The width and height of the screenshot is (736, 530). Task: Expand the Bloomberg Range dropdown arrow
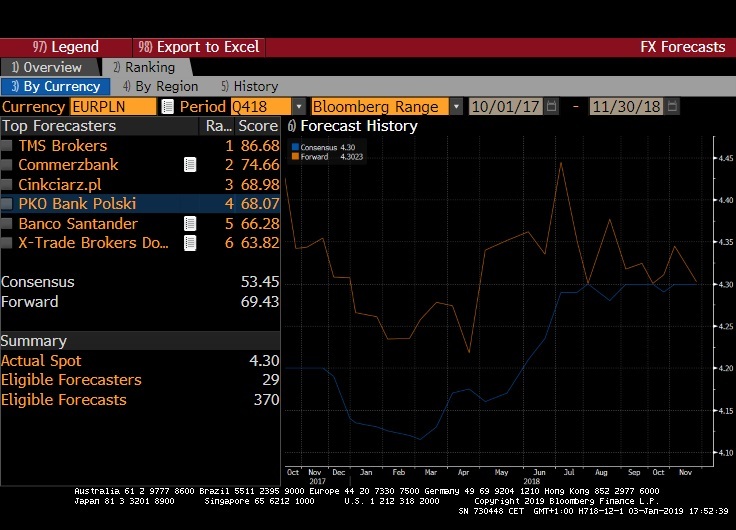(457, 106)
